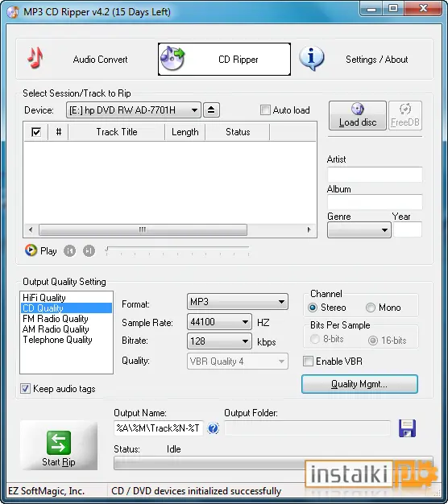This screenshot has height=504, width=448.
Task: Open the Sample Rate 44100 dropdown
Action: tap(219, 322)
